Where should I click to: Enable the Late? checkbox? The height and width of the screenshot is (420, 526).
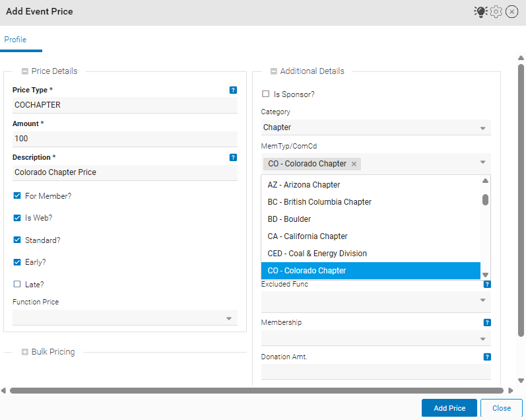click(x=17, y=285)
